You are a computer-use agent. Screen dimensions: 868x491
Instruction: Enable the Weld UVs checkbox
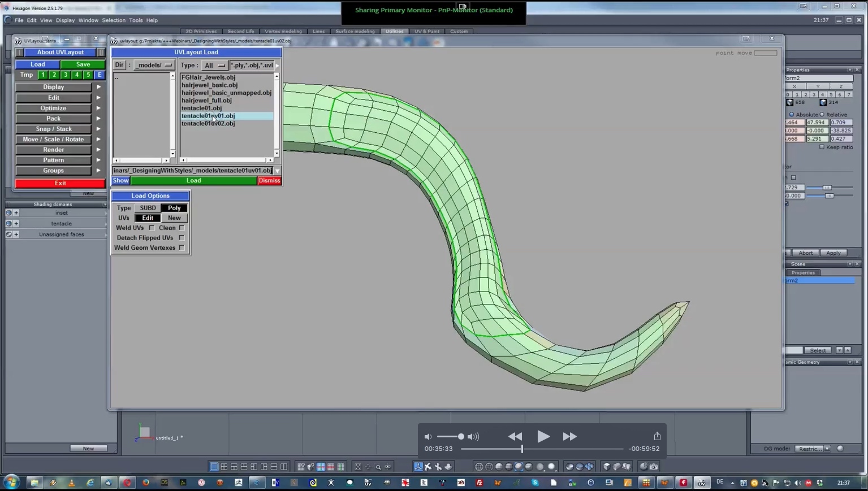pos(152,228)
